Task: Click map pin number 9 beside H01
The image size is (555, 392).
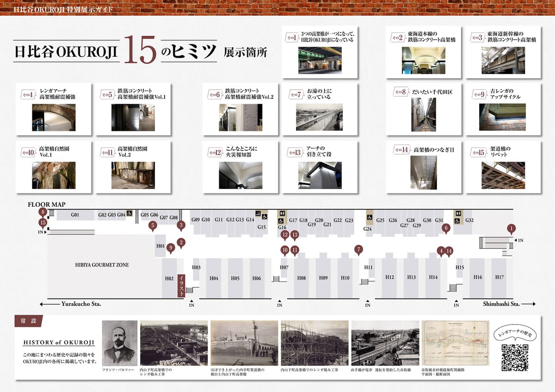Action: (x=171, y=249)
